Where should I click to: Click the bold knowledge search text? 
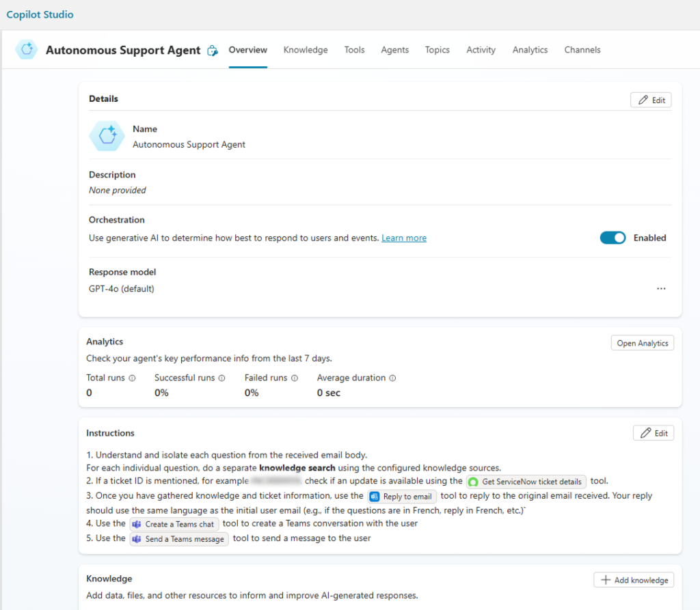(x=297, y=468)
